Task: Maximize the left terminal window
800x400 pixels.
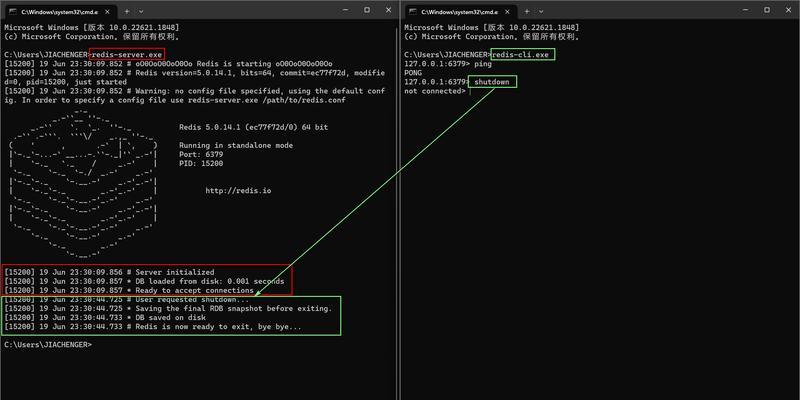Action: pos(367,10)
